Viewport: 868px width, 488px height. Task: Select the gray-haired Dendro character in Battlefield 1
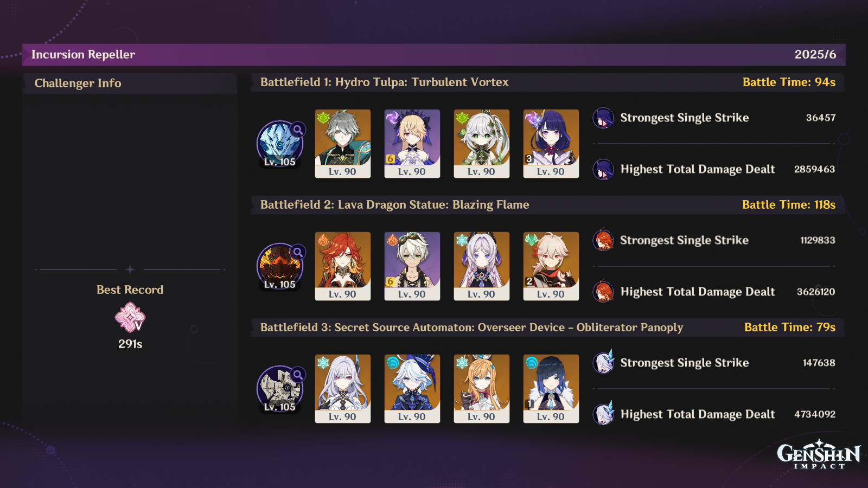343,144
